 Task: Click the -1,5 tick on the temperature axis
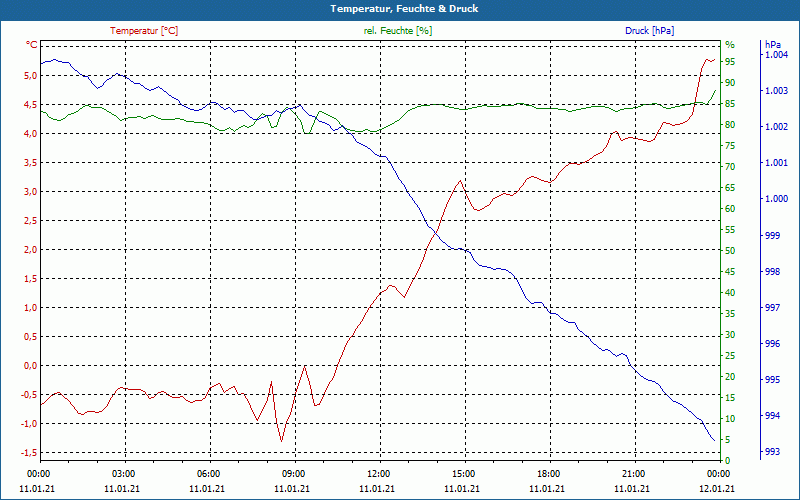tap(29, 453)
